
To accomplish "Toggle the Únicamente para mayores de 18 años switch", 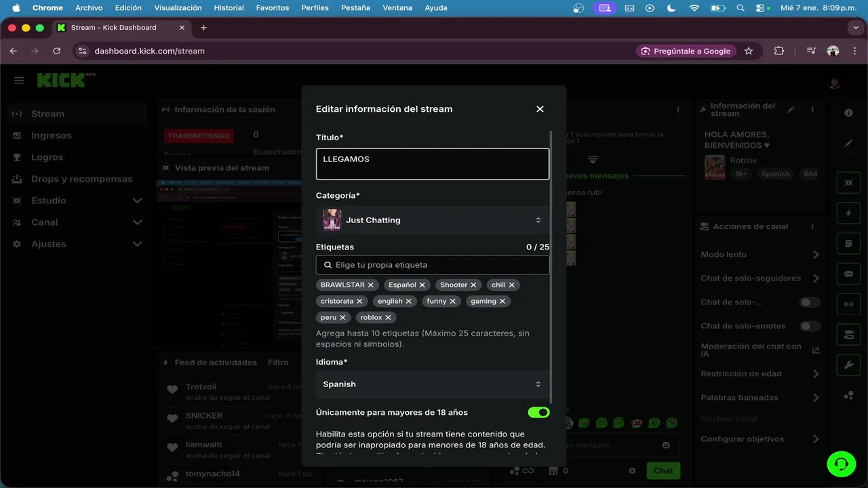I will (539, 412).
